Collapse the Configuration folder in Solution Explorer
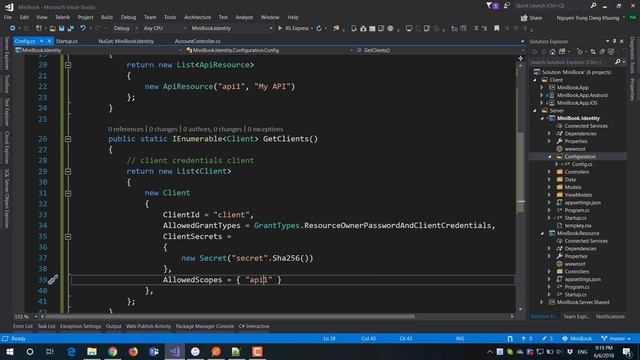This screenshot has width=640, height=360. 549,157
